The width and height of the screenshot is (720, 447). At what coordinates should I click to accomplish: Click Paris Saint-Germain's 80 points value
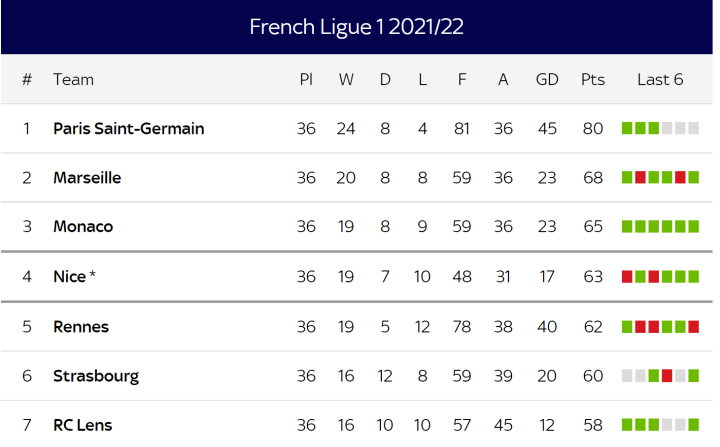593,128
